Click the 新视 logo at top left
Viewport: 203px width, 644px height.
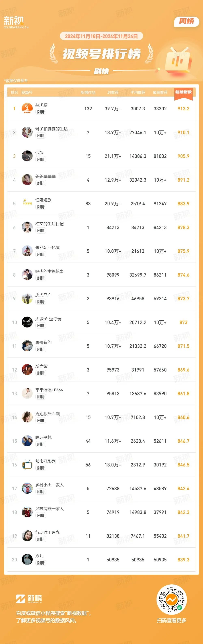pyautogui.click(x=16, y=22)
